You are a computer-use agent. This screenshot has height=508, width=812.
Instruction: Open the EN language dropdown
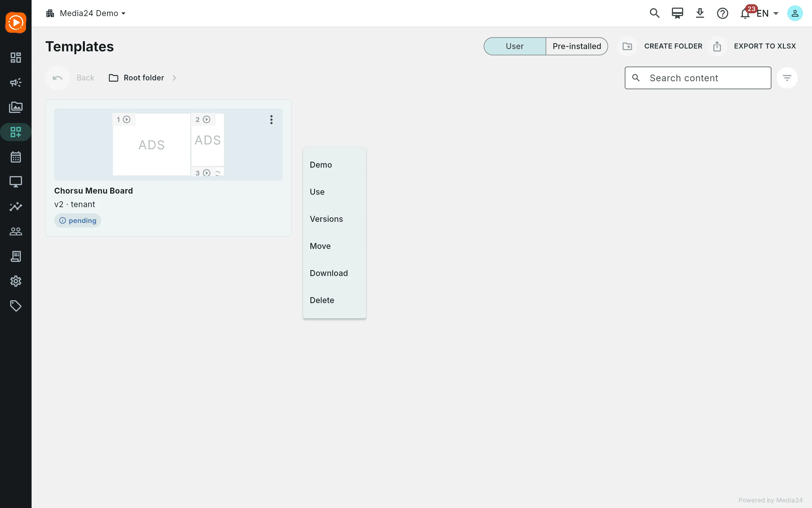pos(768,14)
